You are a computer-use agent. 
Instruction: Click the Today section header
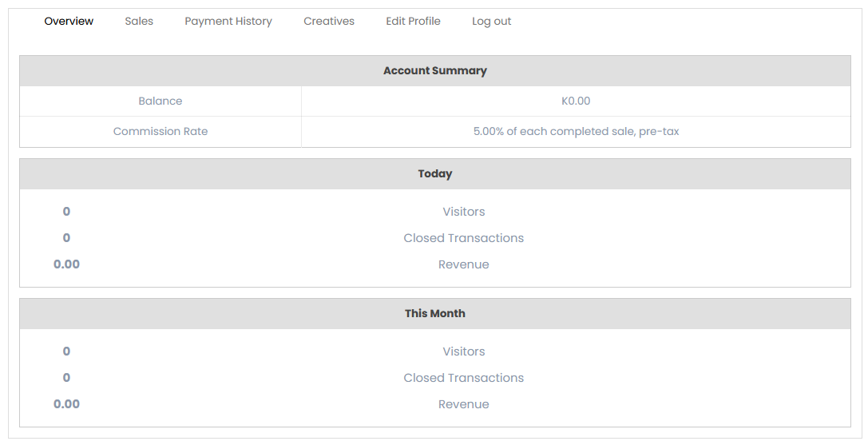pos(434,174)
